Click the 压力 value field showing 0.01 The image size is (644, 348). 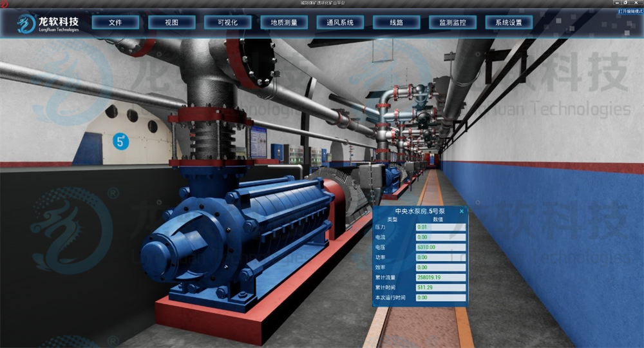click(x=440, y=227)
